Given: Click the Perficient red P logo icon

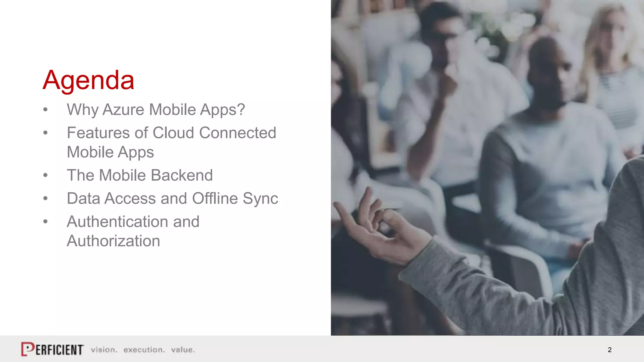Looking at the screenshot, I should (x=28, y=349).
